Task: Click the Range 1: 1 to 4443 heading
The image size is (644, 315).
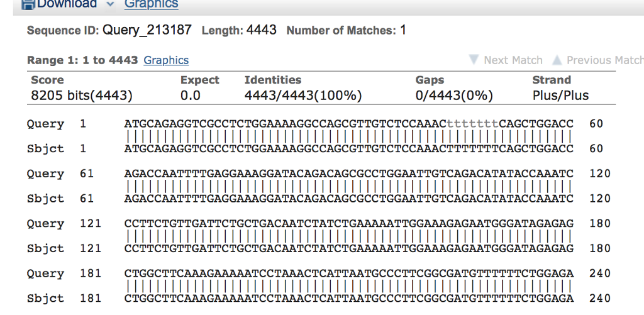Action: pyautogui.click(x=82, y=60)
